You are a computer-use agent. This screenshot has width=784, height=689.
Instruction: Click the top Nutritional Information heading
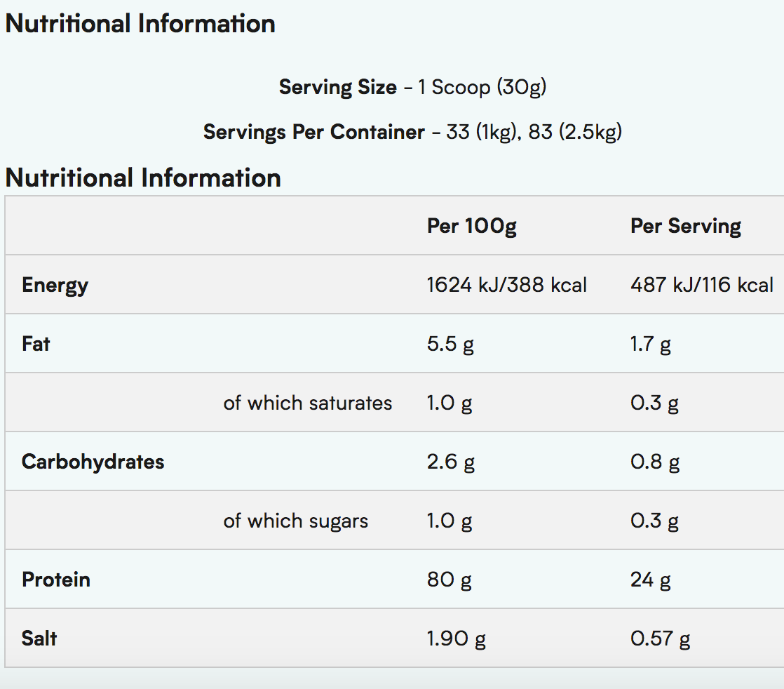(140, 24)
